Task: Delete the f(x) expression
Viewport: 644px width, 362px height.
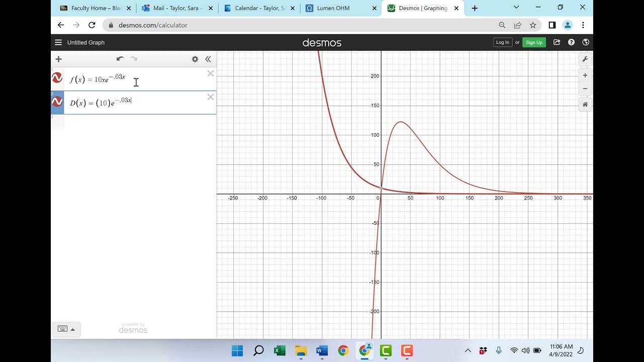Action: click(x=210, y=73)
